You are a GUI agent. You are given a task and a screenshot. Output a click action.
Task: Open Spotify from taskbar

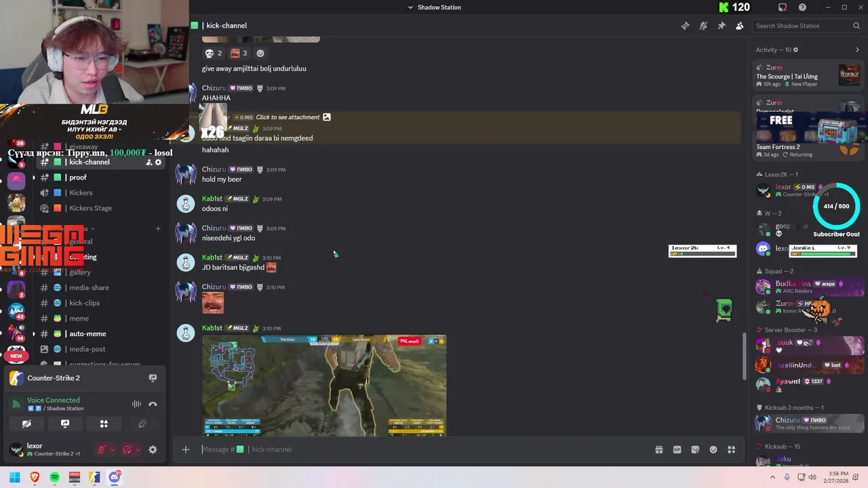tap(54, 477)
